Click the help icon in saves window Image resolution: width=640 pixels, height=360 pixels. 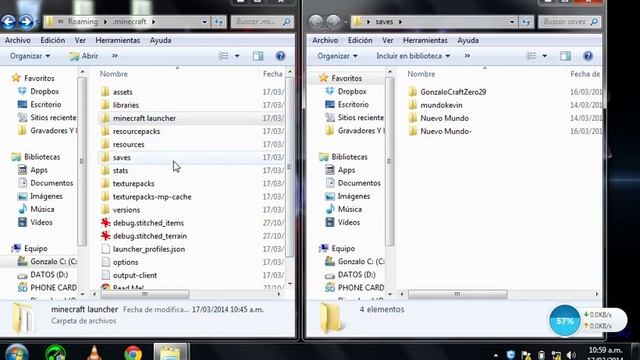pyautogui.click(x=588, y=56)
